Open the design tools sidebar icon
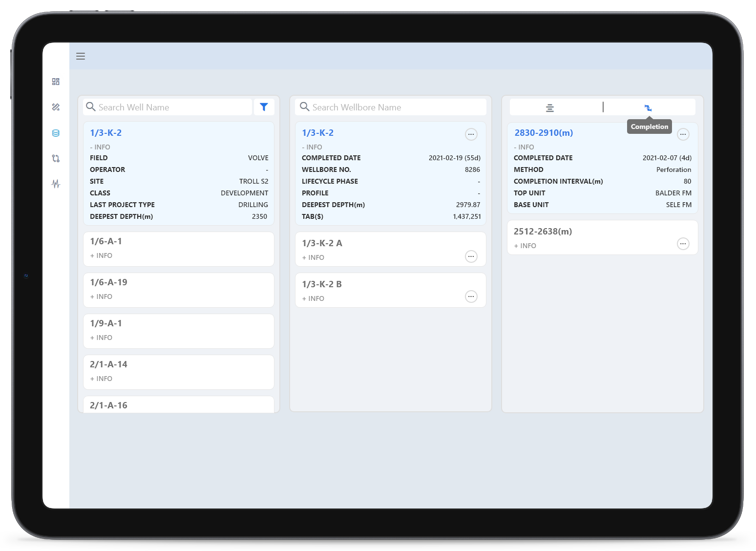This screenshot has height=551, width=756. click(56, 107)
